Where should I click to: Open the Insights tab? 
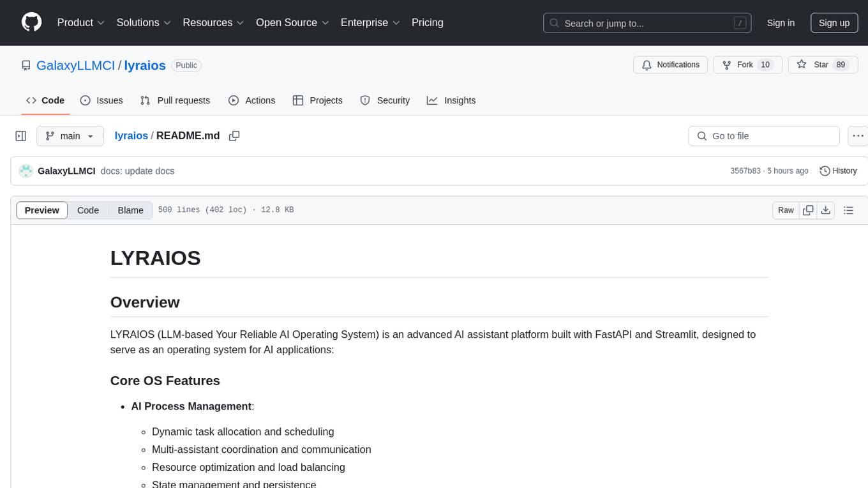pyautogui.click(x=451, y=100)
